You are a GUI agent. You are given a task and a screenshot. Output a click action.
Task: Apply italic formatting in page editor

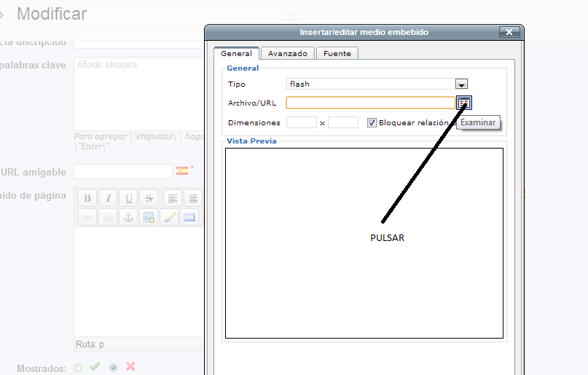tap(108, 198)
